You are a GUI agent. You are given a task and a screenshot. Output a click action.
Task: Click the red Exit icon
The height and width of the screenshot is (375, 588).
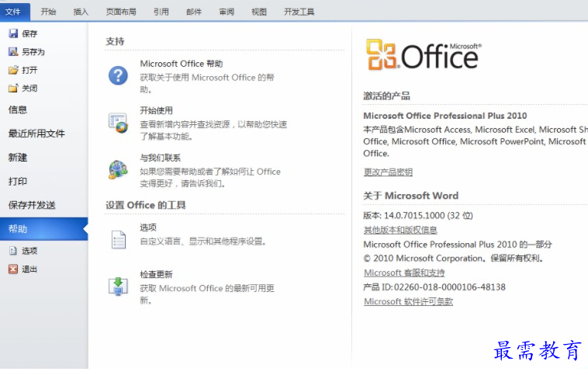13,269
